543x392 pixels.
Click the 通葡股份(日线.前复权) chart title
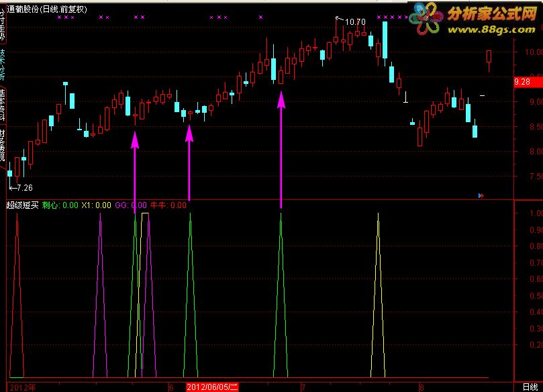click(x=47, y=9)
